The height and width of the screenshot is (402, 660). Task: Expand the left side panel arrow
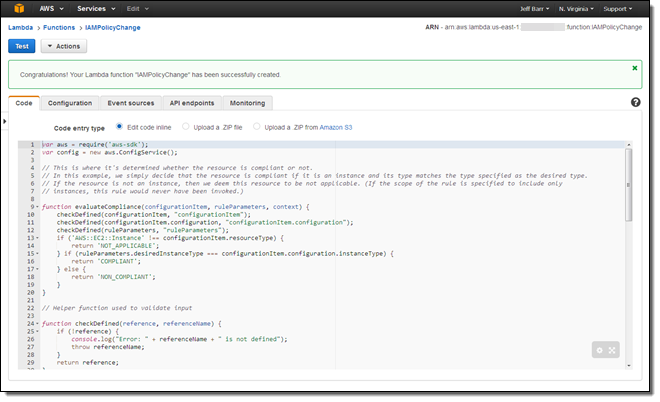[x=4, y=120]
